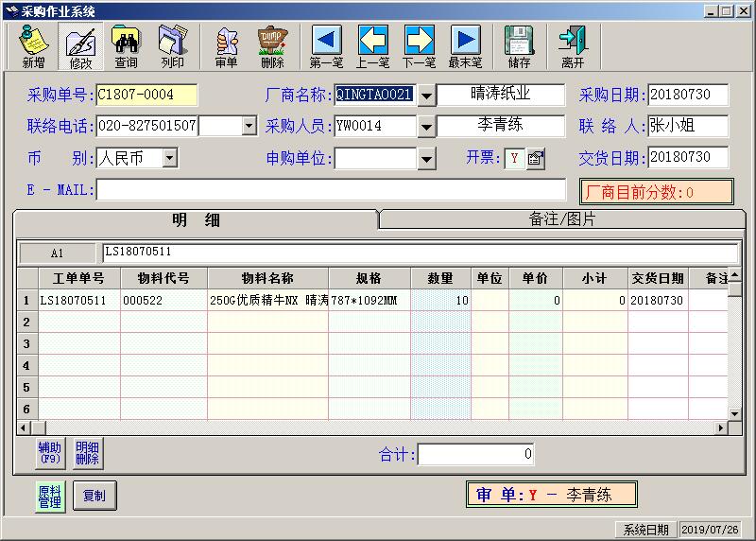Click the 删除 (Delete) toolbar icon

[x=272, y=46]
